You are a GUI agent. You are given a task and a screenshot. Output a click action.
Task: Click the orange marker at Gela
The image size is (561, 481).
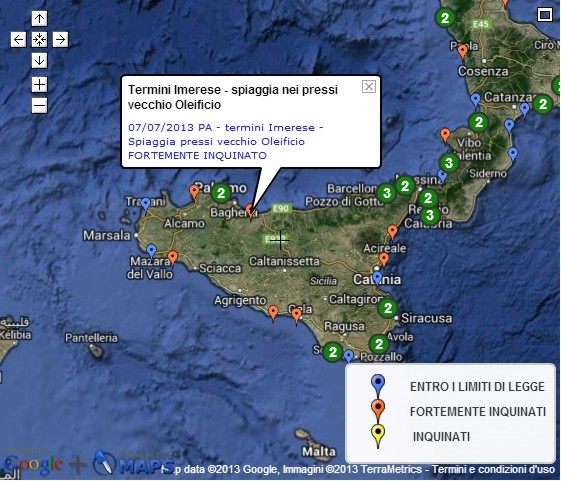point(296,315)
